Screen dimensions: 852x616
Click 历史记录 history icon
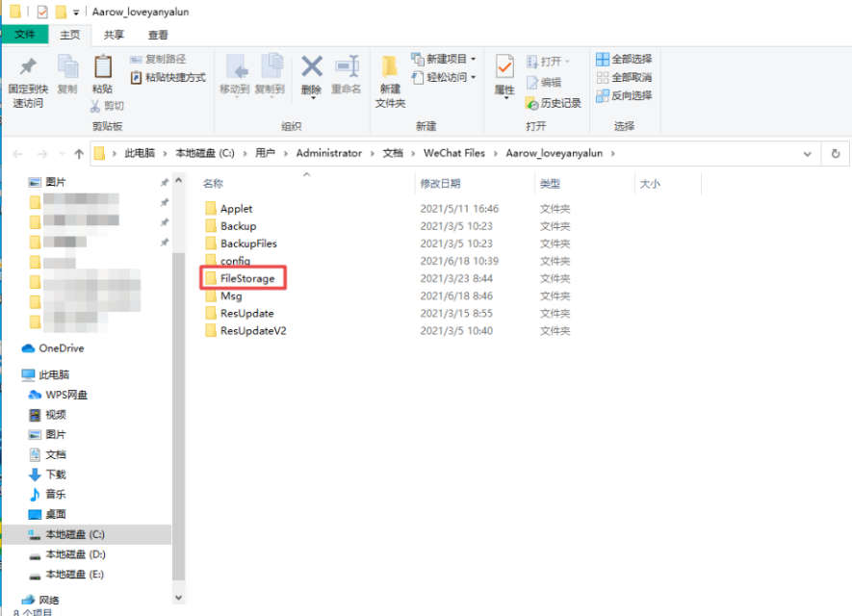pos(554,103)
